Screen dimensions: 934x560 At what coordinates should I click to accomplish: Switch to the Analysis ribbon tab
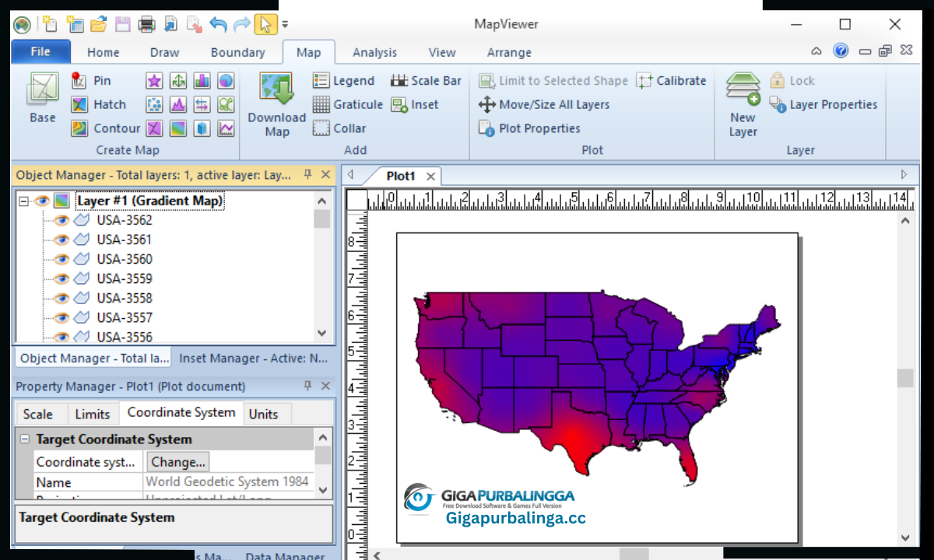[374, 52]
